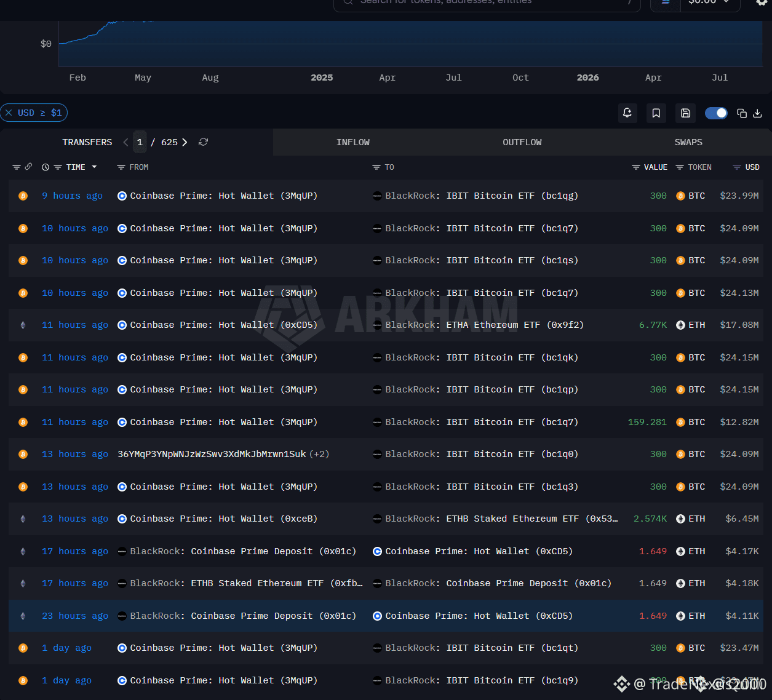This screenshot has width=772, height=700.
Task: Click the $12.82M USD amount
Action: pos(739,422)
